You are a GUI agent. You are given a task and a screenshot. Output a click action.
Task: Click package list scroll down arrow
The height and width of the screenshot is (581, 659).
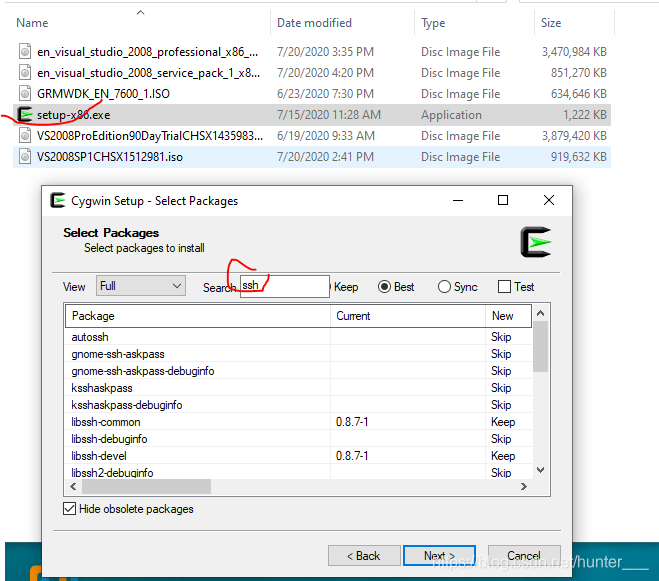541,470
